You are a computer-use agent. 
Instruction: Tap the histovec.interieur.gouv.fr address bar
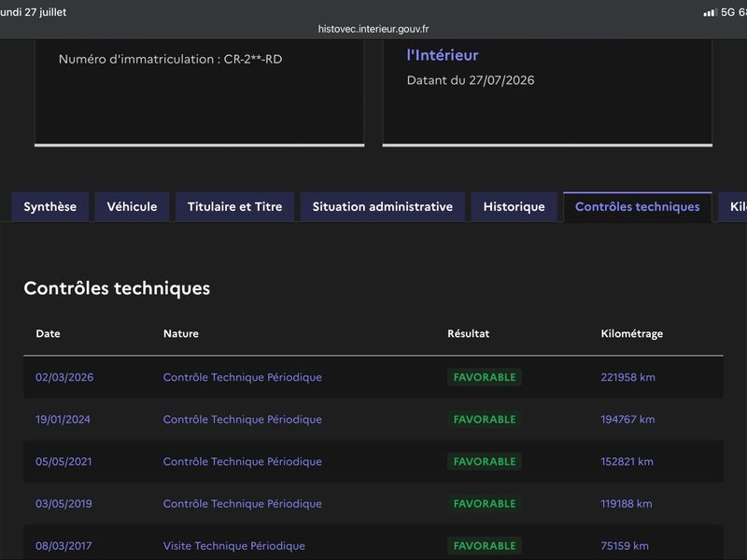point(373,29)
